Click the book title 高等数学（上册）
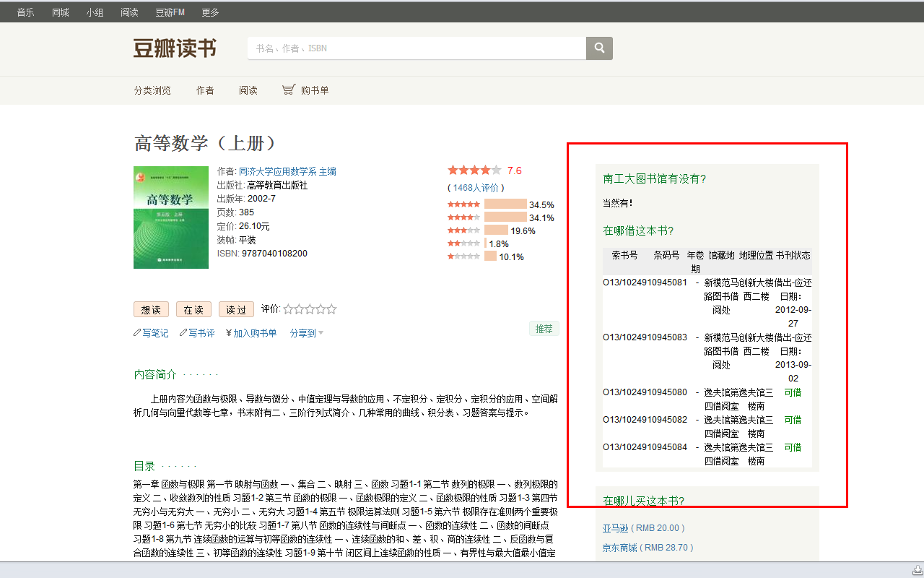 click(206, 143)
